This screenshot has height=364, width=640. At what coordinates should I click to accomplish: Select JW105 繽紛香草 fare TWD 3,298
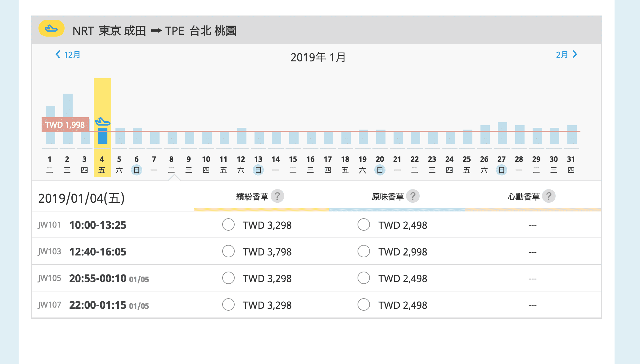(228, 278)
